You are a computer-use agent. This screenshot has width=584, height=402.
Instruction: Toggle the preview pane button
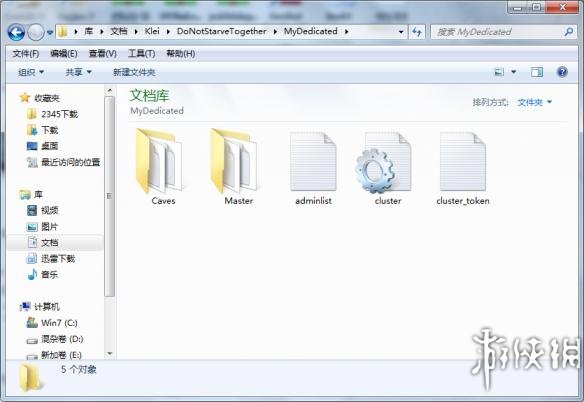(x=537, y=72)
